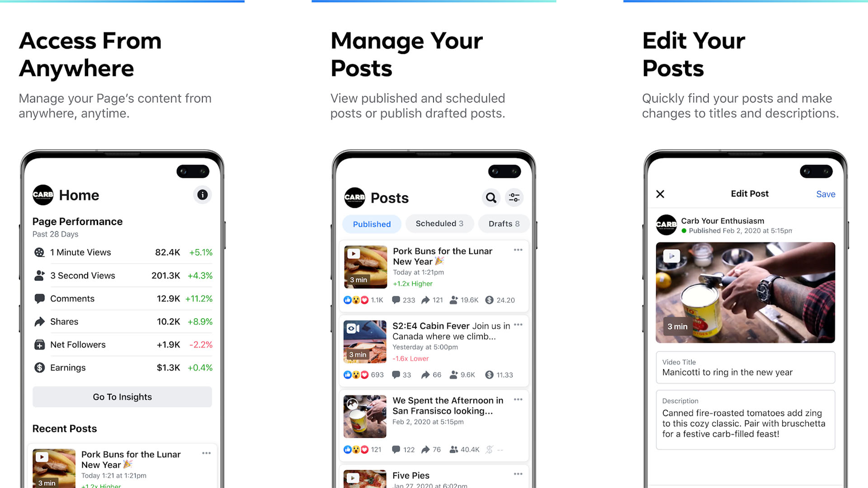The image size is (868, 488).
Task: Click Save button on Edit Post screen
Action: point(826,194)
